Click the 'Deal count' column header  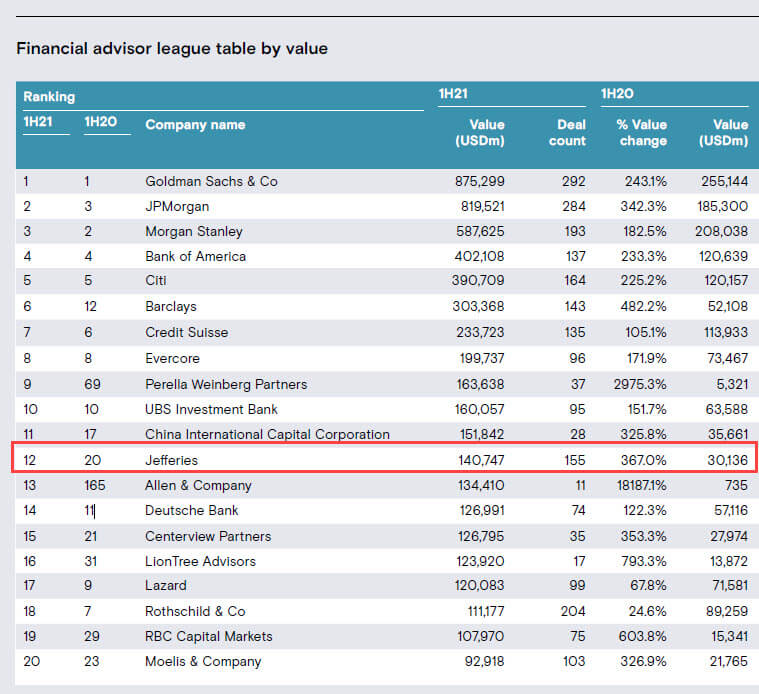pyautogui.click(x=567, y=133)
